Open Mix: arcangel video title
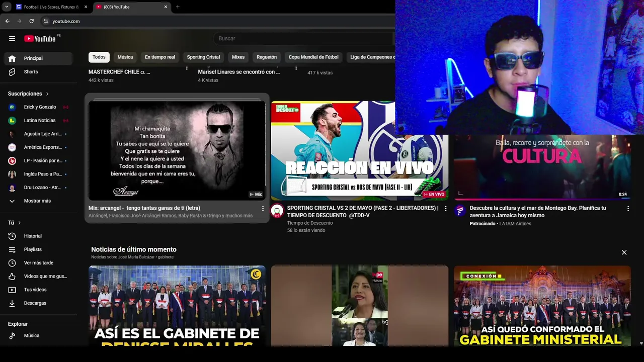Viewport: 644px width, 362px height. pos(144,208)
